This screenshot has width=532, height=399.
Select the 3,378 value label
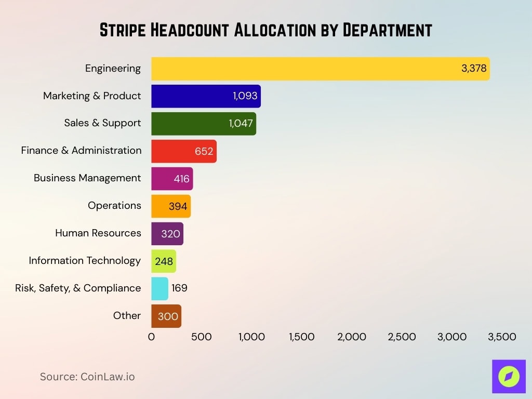pos(473,68)
